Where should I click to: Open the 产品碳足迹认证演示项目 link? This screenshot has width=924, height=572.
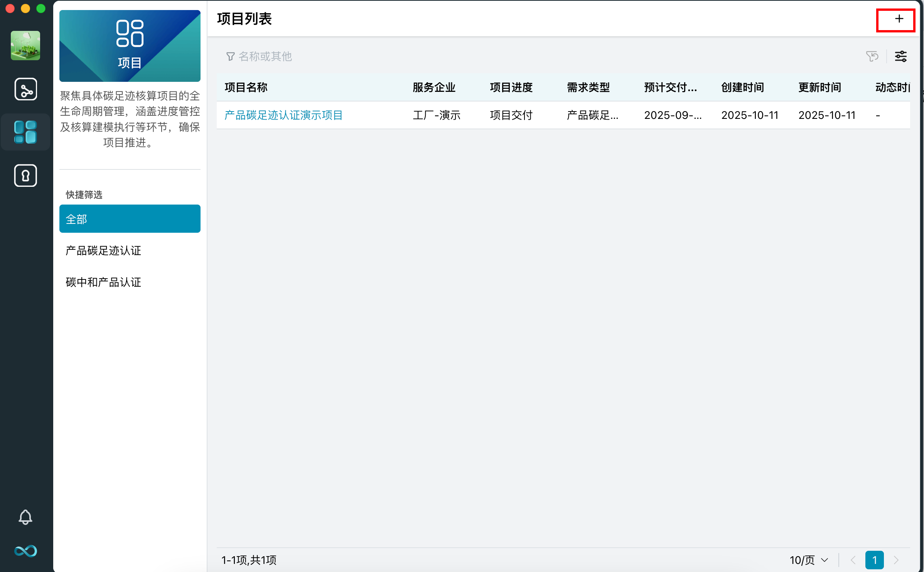click(x=283, y=115)
